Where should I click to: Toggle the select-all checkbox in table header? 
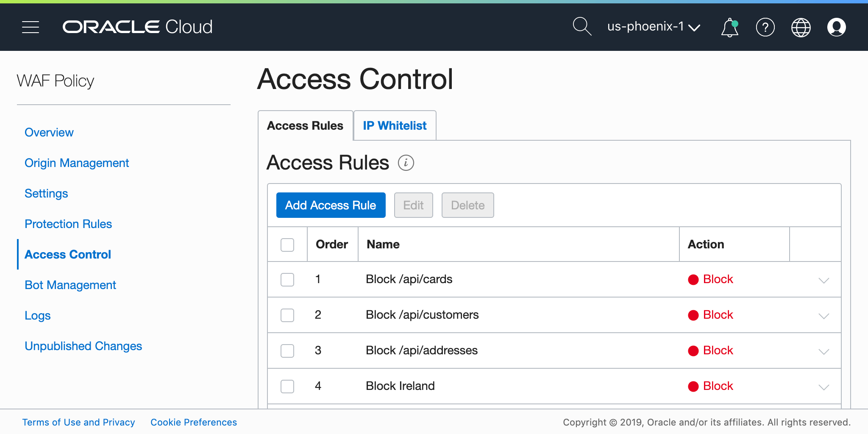[287, 245]
